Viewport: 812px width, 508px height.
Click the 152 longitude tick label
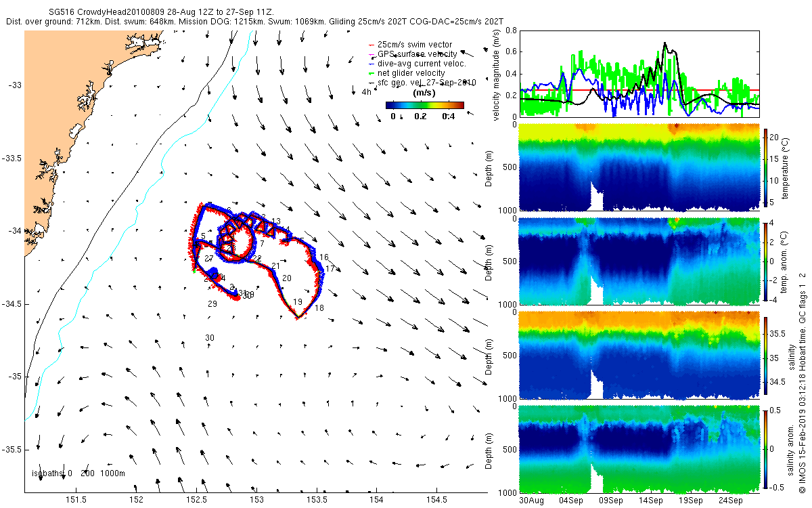coord(137,501)
